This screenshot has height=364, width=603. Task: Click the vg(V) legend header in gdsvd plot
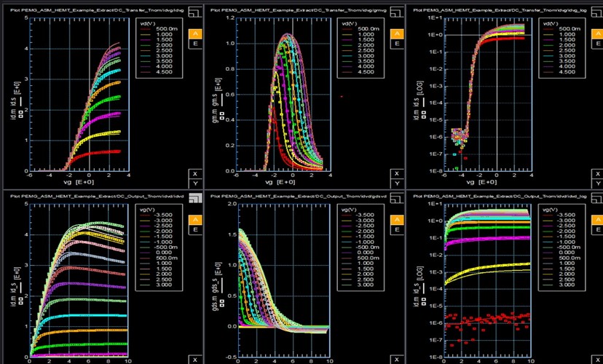[350, 210]
